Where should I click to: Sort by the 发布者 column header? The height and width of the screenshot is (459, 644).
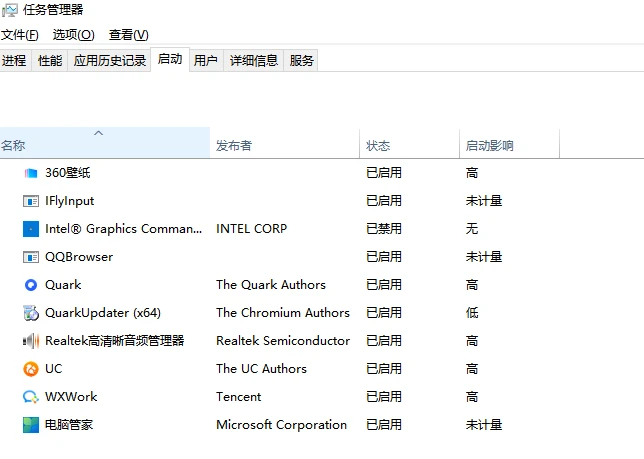point(285,142)
